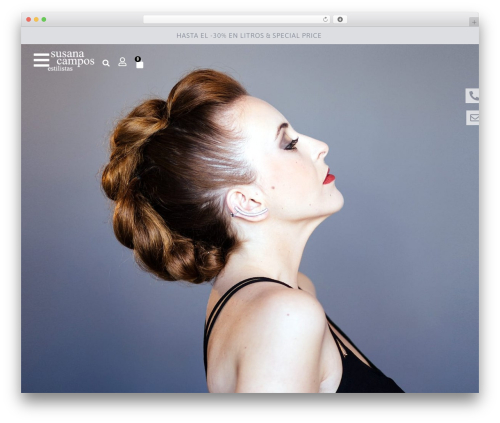Viewport: 500px width, 423px height.
Task: Click the Susana Campos estilistas logo
Action: 71,61
